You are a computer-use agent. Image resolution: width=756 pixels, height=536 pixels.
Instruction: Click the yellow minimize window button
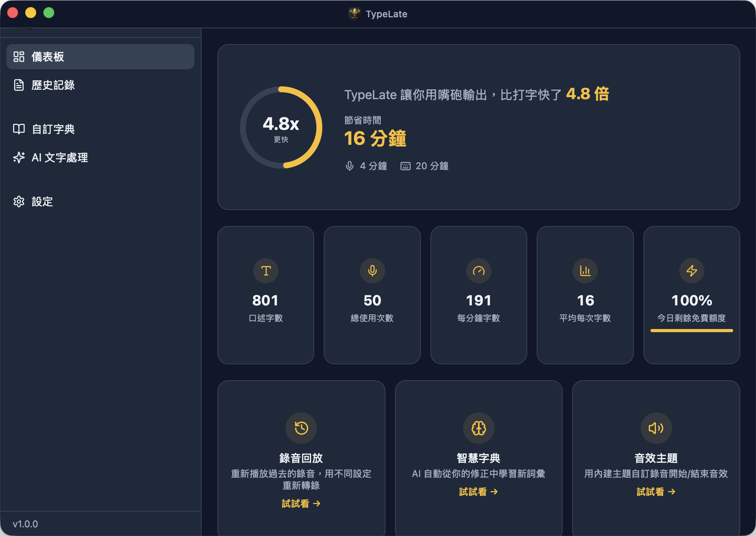tap(31, 13)
